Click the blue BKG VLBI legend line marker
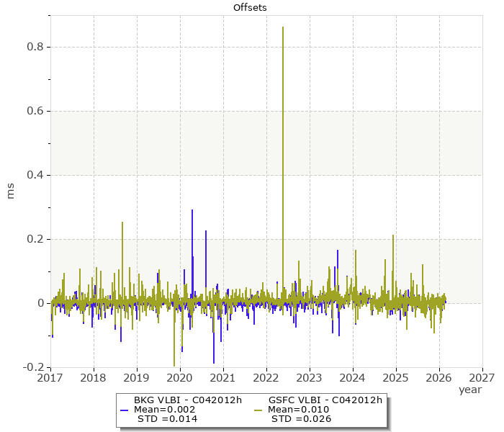The image size is (504, 432). pos(125,410)
